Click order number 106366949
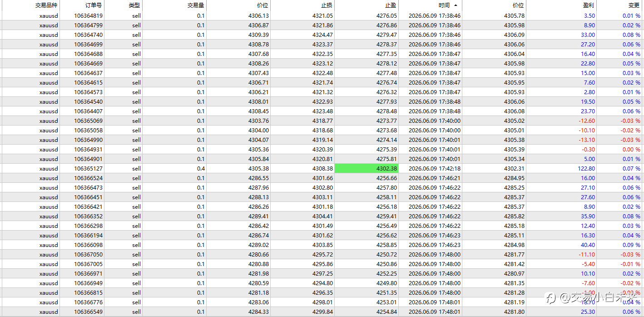Screen dimensions: 644x317 coord(88,283)
